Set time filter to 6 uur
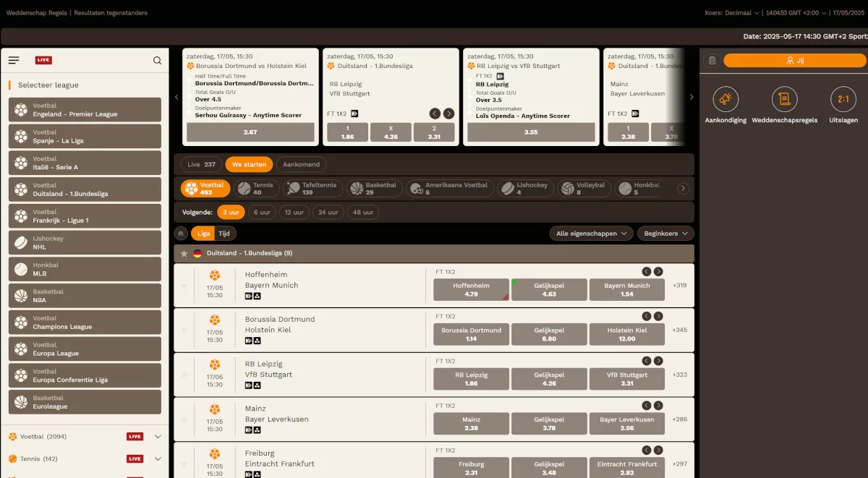 (x=262, y=213)
